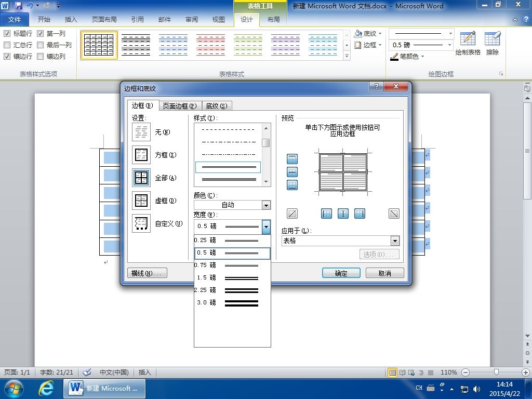Click the dialog help question mark button
Viewport: 532px width, 399px height.
(376, 86)
